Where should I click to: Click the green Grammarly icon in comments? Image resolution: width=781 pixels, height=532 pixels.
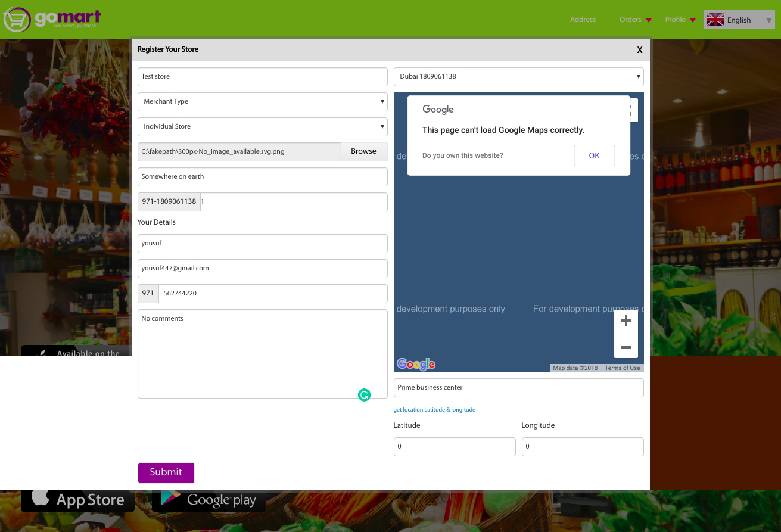point(364,395)
